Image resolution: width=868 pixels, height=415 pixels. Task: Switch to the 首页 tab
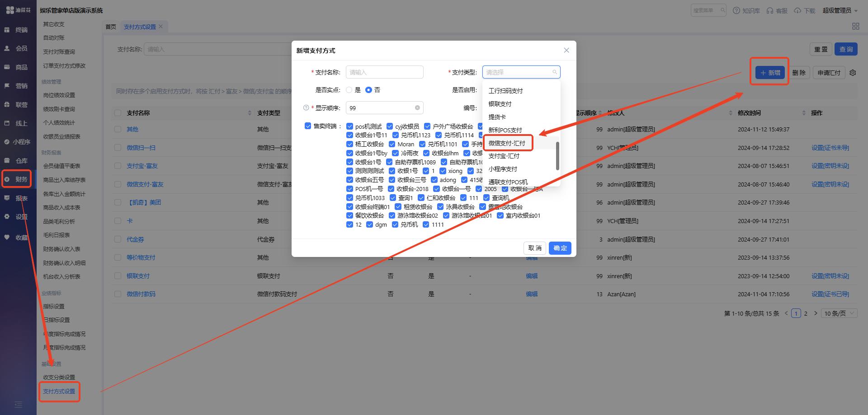(111, 27)
